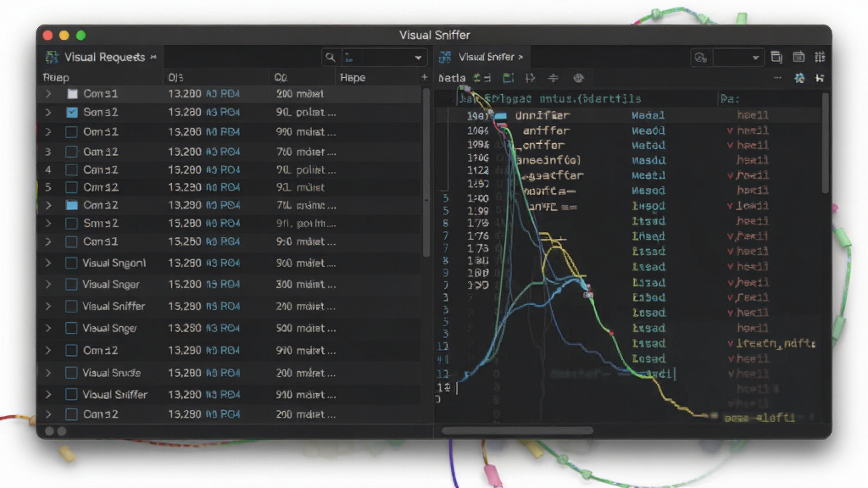Click the Detla label in the detail toolbar
The width and height of the screenshot is (868, 488).
tap(452, 78)
